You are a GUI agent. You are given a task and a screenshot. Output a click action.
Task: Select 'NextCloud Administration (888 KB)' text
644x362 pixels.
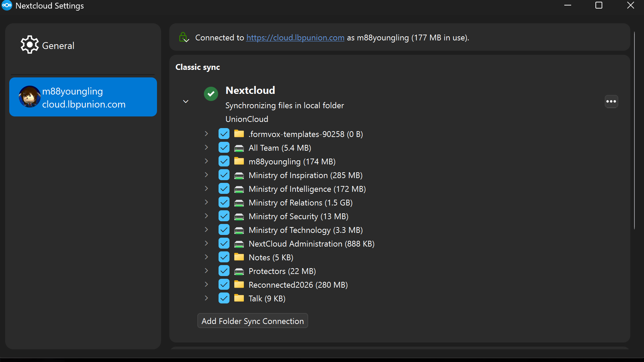coord(312,244)
